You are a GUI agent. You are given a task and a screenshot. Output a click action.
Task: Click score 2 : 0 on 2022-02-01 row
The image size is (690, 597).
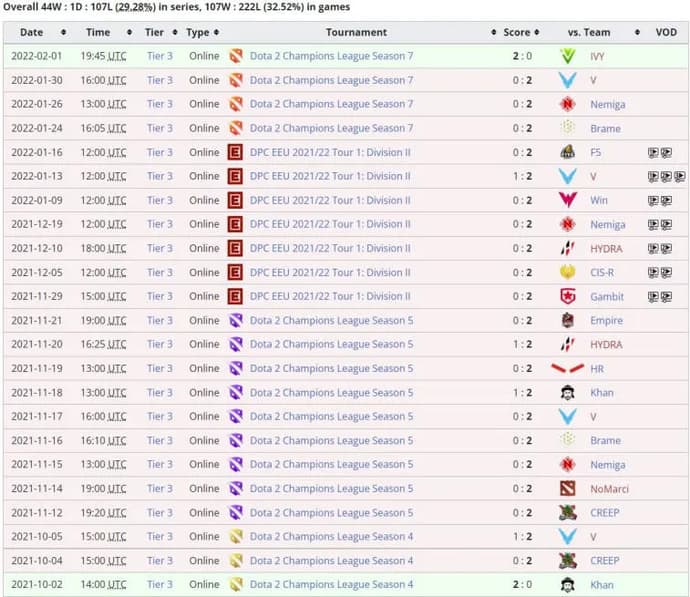pyautogui.click(x=522, y=56)
